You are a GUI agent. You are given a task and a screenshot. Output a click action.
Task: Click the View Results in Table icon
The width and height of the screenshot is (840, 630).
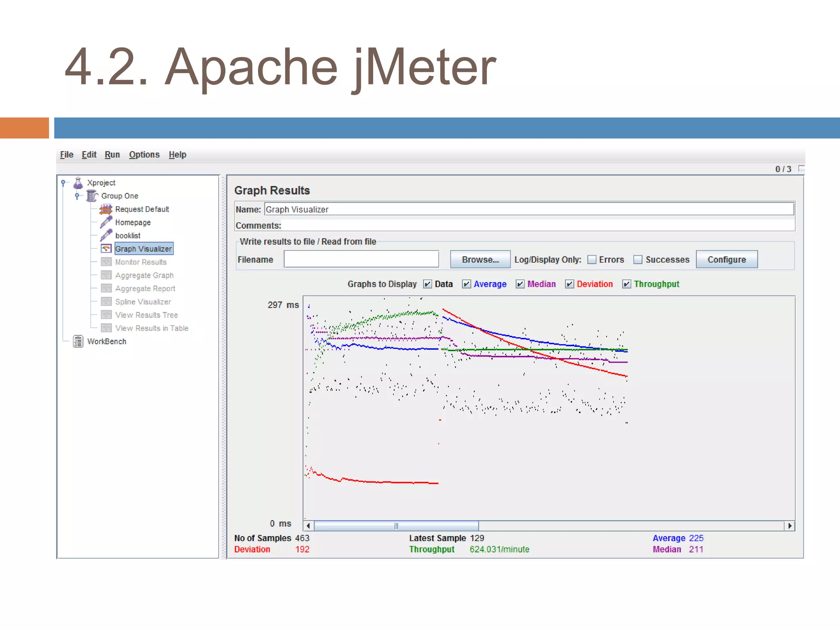click(x=106, y=328)
